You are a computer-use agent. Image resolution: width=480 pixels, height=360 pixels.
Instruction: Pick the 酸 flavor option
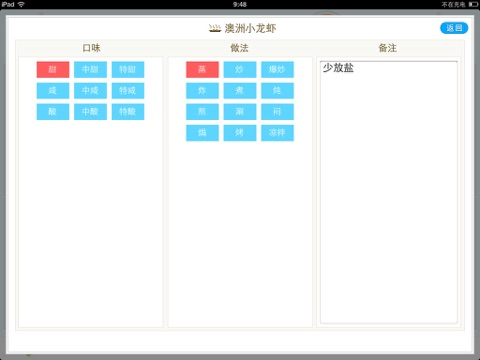pos(53,112)
